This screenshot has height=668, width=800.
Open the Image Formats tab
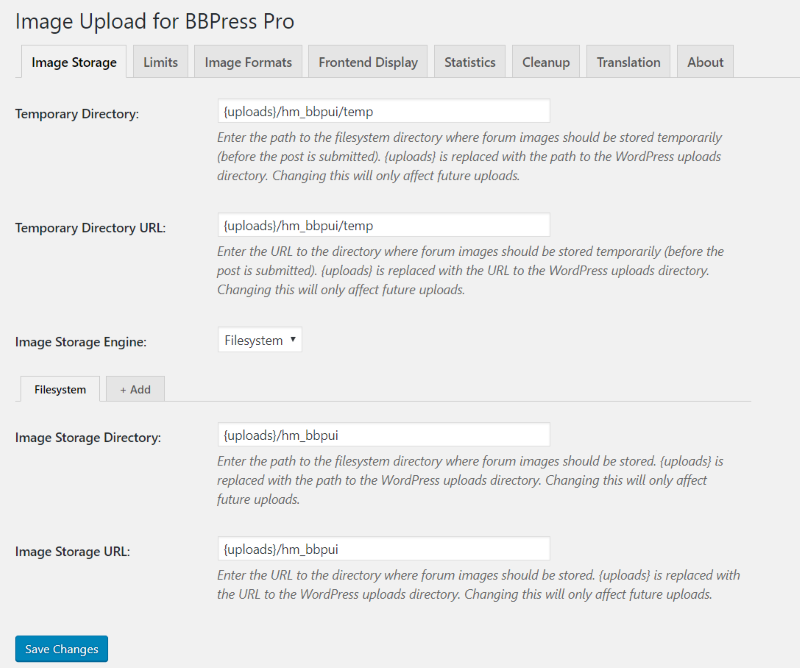(248, 62)
